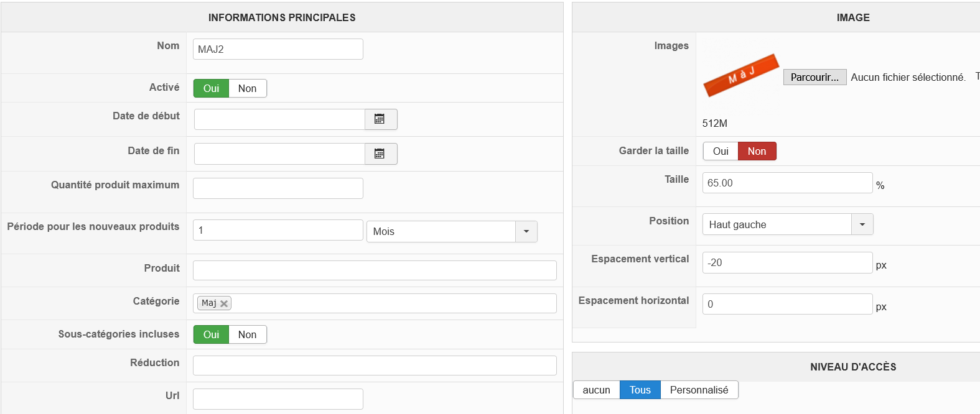
Task: Click into the Nom field containing MAJ2
Action: coord(278,49)
